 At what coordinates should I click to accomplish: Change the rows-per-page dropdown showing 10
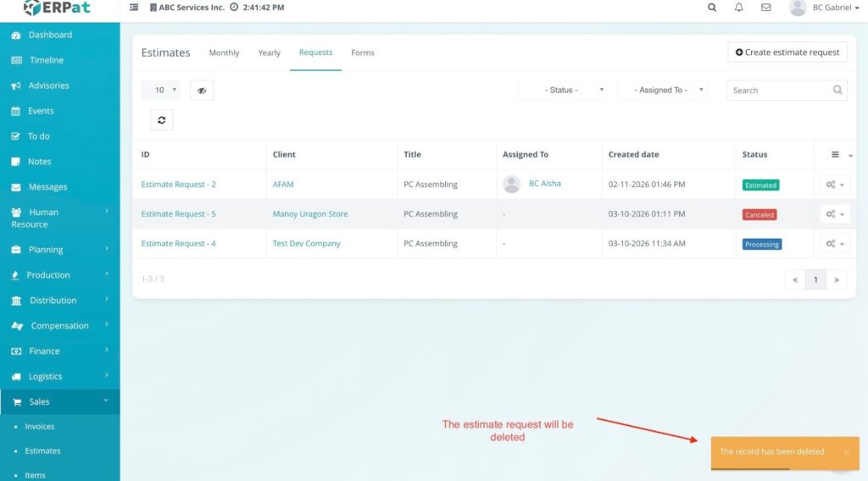click(161, 91)
